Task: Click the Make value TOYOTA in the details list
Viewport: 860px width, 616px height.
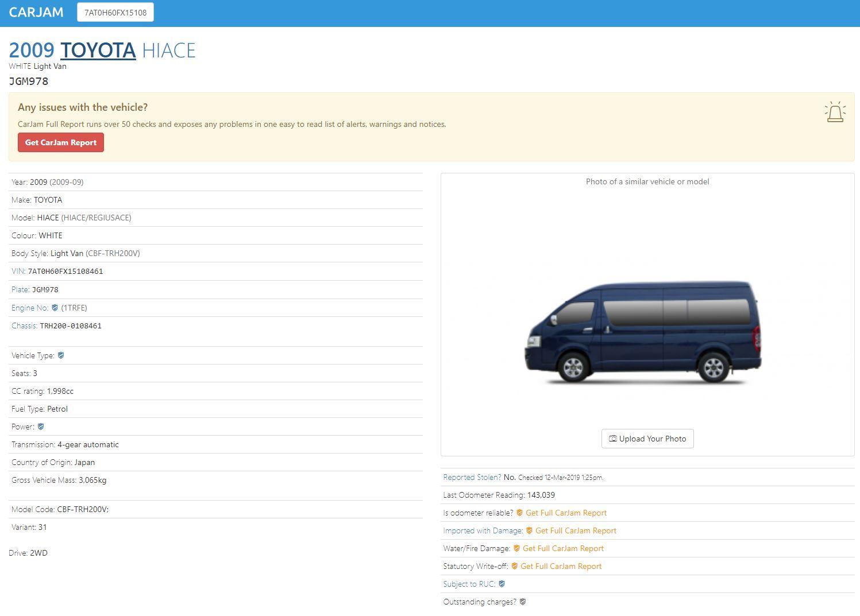Action: 48,200
